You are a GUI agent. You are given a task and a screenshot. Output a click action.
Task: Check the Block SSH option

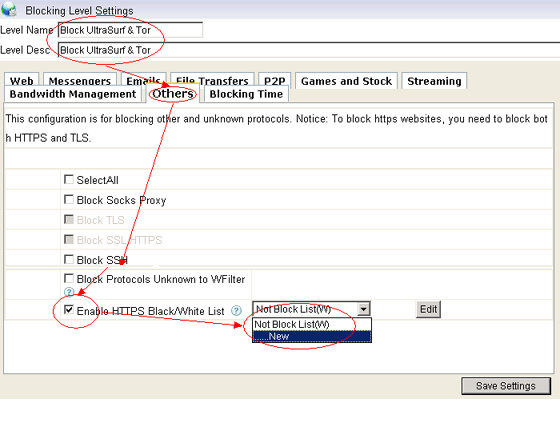coord(69,259)
